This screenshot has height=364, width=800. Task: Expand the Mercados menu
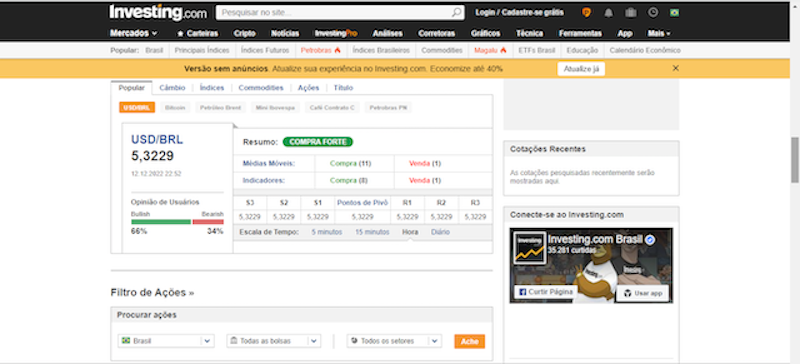[134, 33]
